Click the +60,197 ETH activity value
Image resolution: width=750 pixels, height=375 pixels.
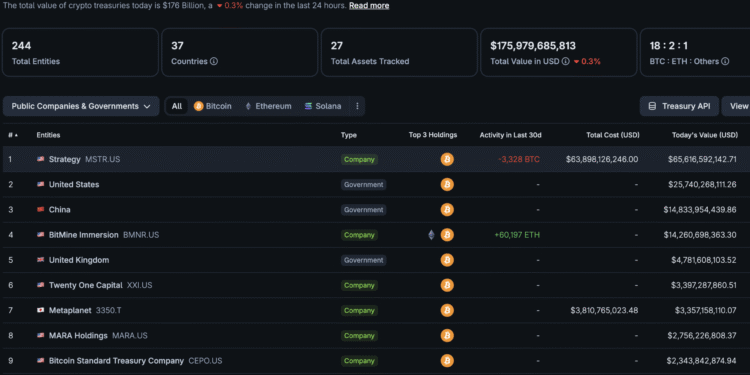click(x=517, y=235)
